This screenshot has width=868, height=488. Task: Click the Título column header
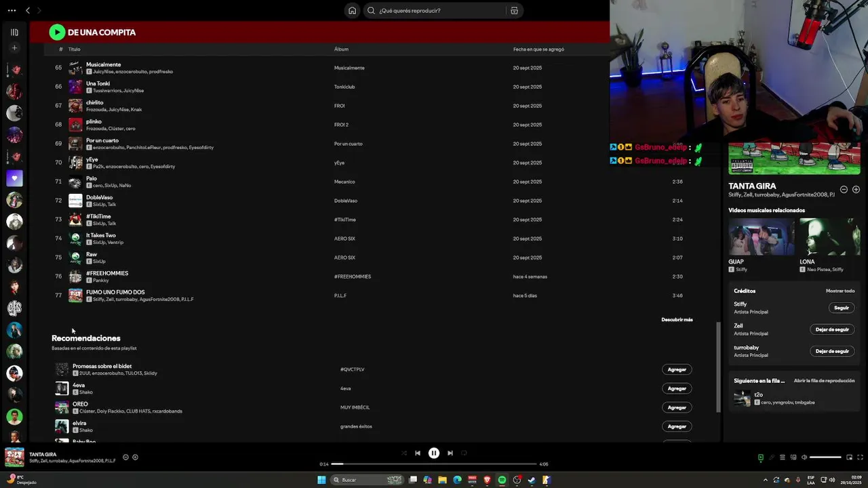[x=74, y=49]
